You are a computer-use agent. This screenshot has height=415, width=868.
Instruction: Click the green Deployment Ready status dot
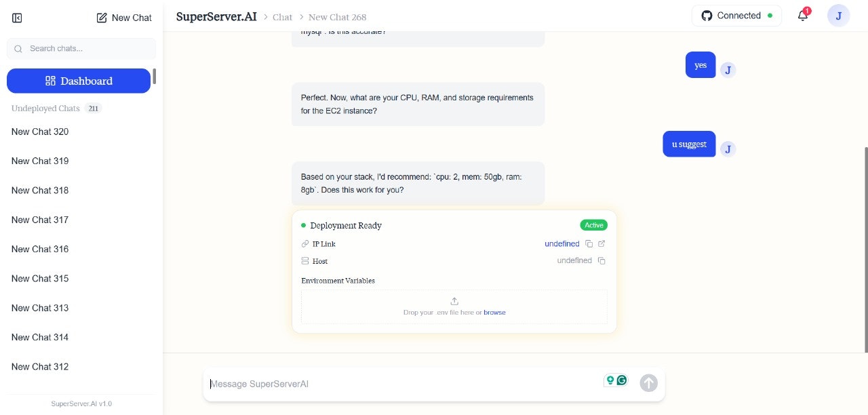coord(304,225)
